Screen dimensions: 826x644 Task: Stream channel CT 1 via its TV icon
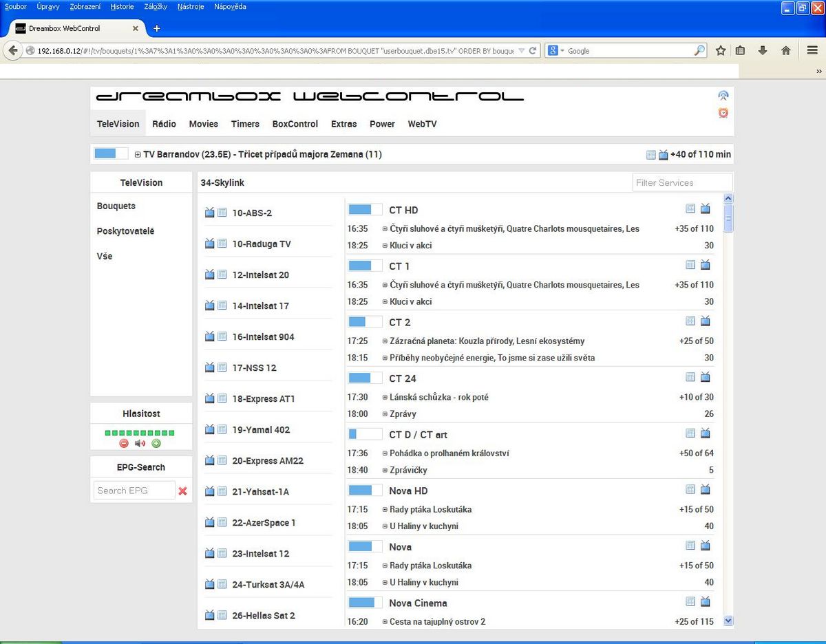tap(706, 265)
